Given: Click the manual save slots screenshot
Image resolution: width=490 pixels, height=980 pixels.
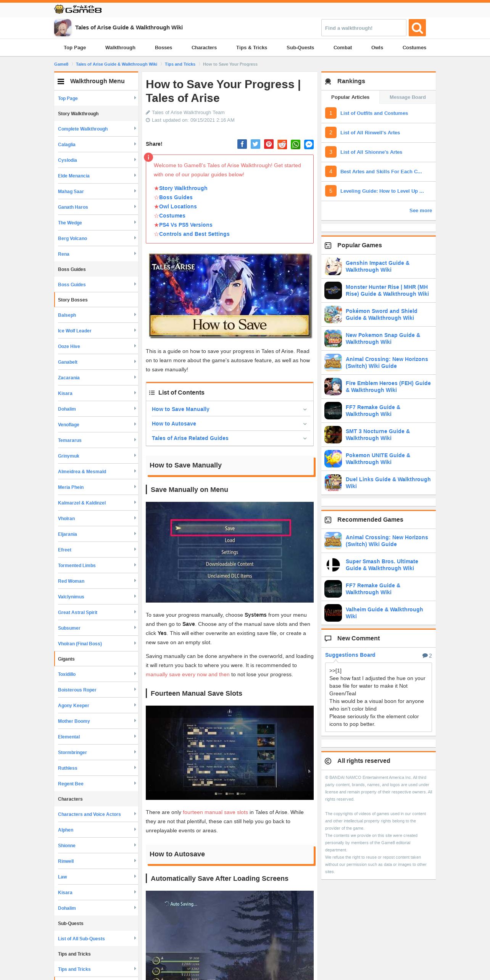Looking at the screenshot, I should pyautogui.click(x=230, y=753).
